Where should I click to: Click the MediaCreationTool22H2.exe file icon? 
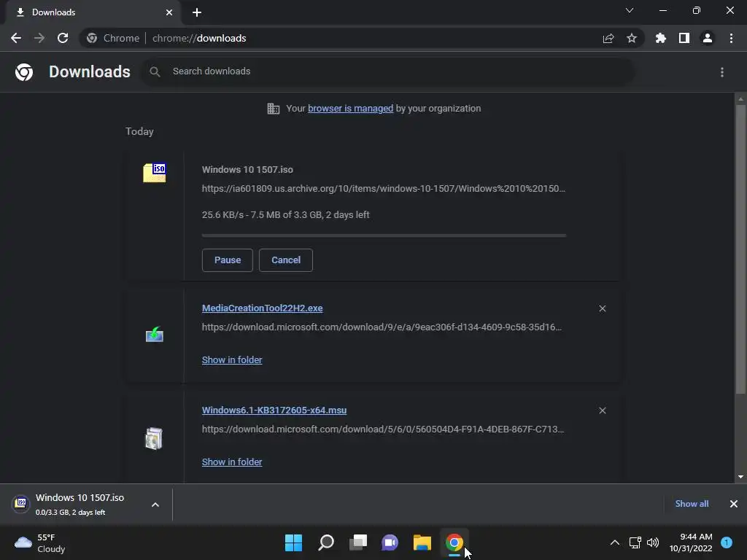pos(155,334)
